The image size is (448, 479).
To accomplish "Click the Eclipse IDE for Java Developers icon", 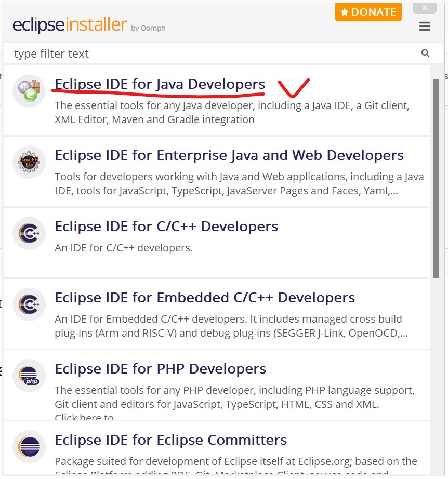I will [29, 91].
